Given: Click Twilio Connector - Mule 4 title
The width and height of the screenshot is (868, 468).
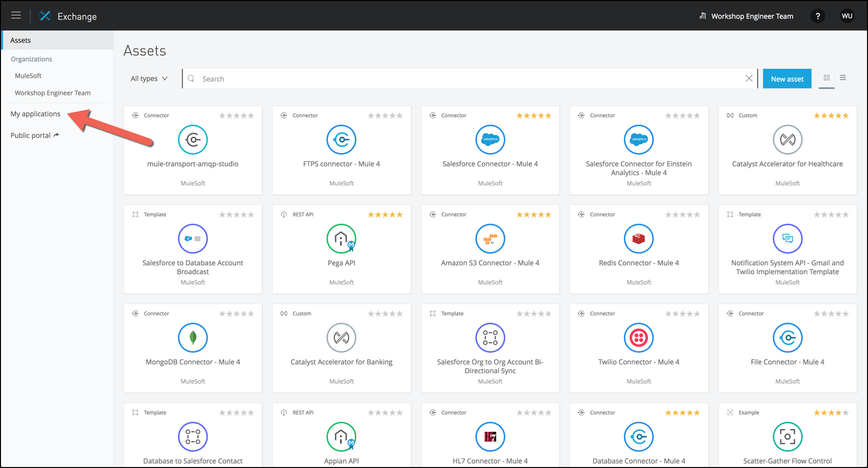Looking at the screenshot, I should click(639, 362).
